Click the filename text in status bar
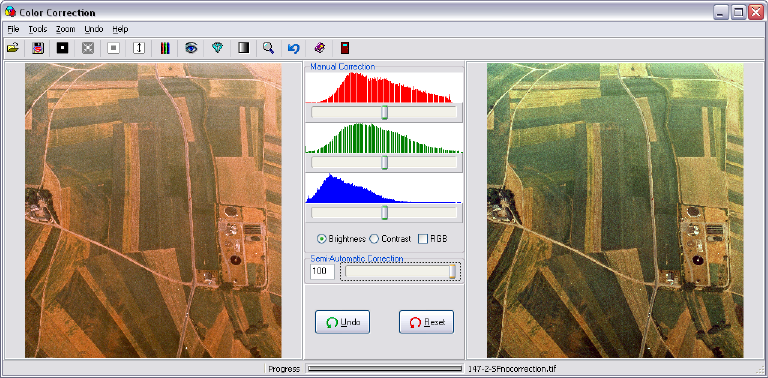 [512, 369]
